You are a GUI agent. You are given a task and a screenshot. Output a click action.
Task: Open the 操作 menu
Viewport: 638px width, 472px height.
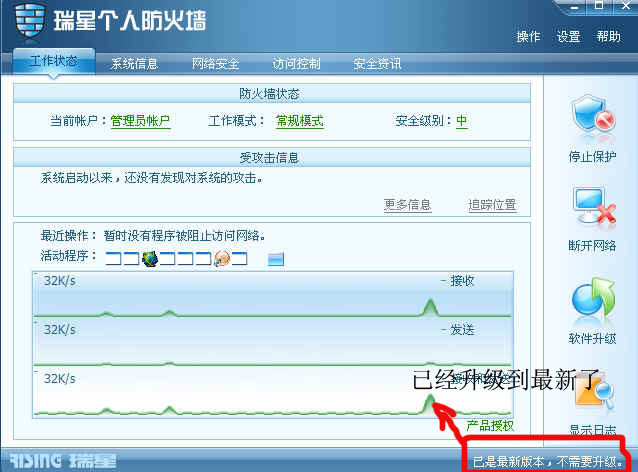(x=528, y=37)
